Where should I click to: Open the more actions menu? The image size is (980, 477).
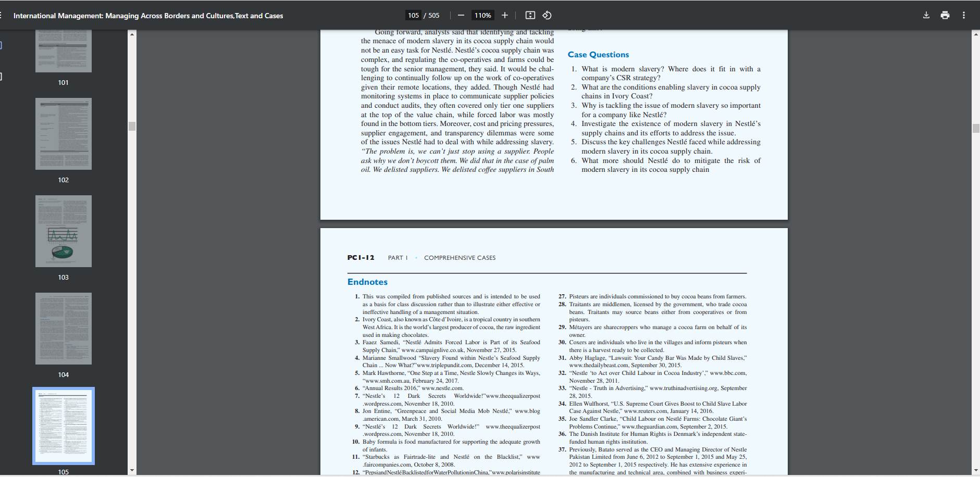(964, 15)
